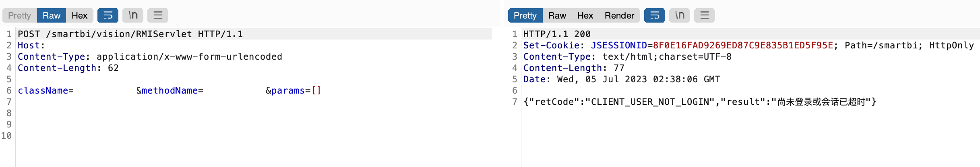The height and width of the screenshot is (167, 980).
Task: Click the JSESSIONID cookie value in response
Action: tap(743, 46)
